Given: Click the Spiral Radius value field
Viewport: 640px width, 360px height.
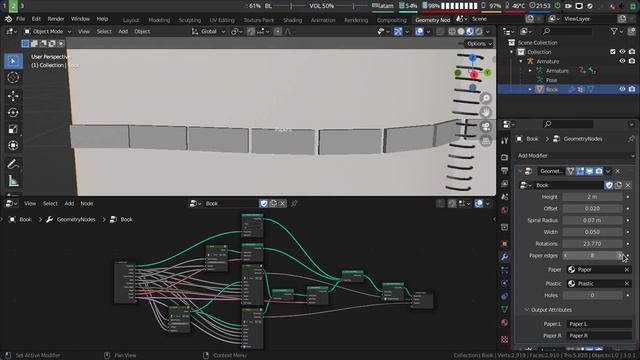Looking at the screenshot, I should coord(592,220).
